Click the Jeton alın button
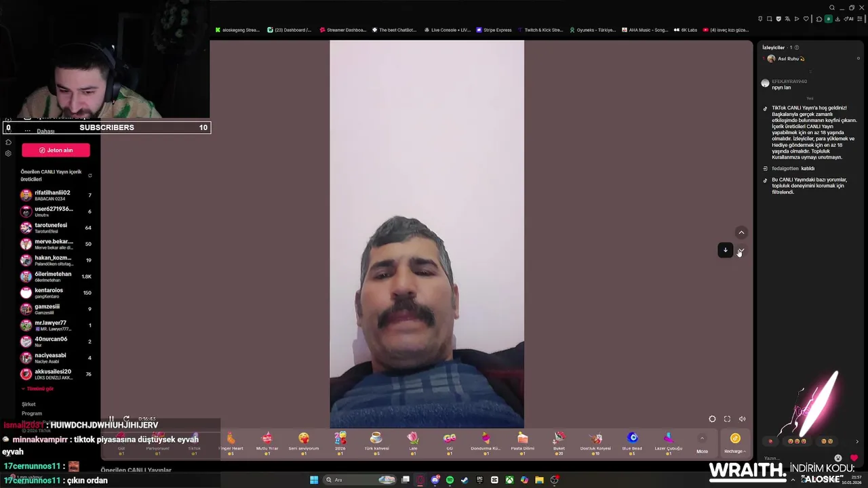Image resolution: width=868 pixels, height=488 pixels. [56, 150]
